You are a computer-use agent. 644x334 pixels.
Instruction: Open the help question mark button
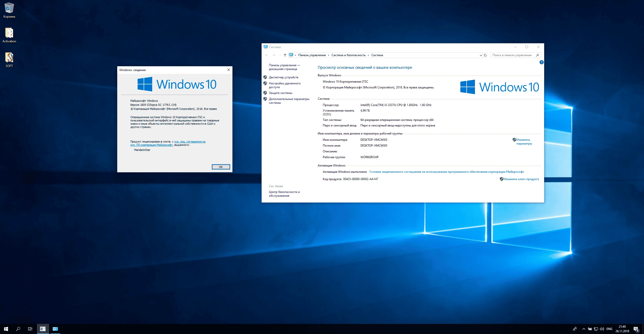pos(541,62)
